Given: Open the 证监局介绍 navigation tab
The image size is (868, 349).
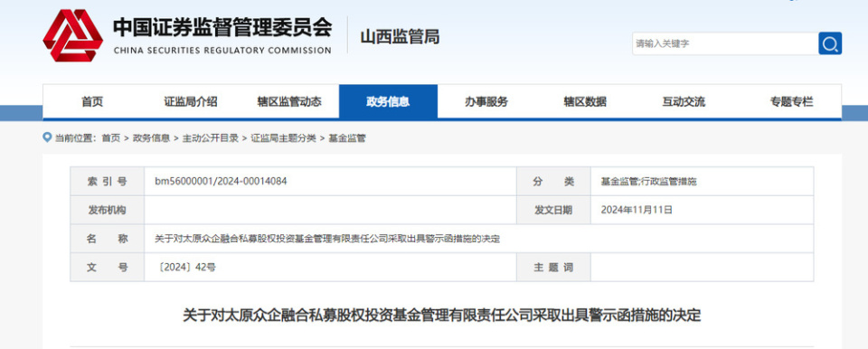Looking at the screenshot, I should pyautogui.click(x=191, y=102).
